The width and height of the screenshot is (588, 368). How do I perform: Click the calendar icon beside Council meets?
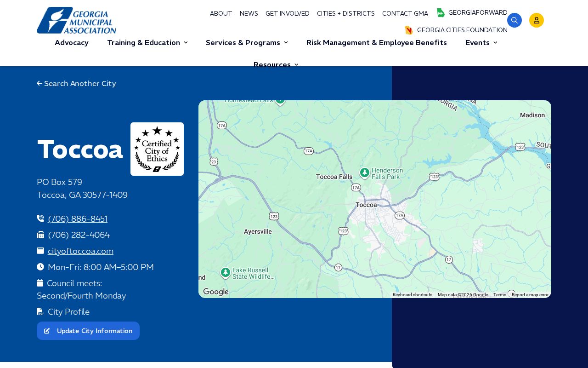pos(40,283)
